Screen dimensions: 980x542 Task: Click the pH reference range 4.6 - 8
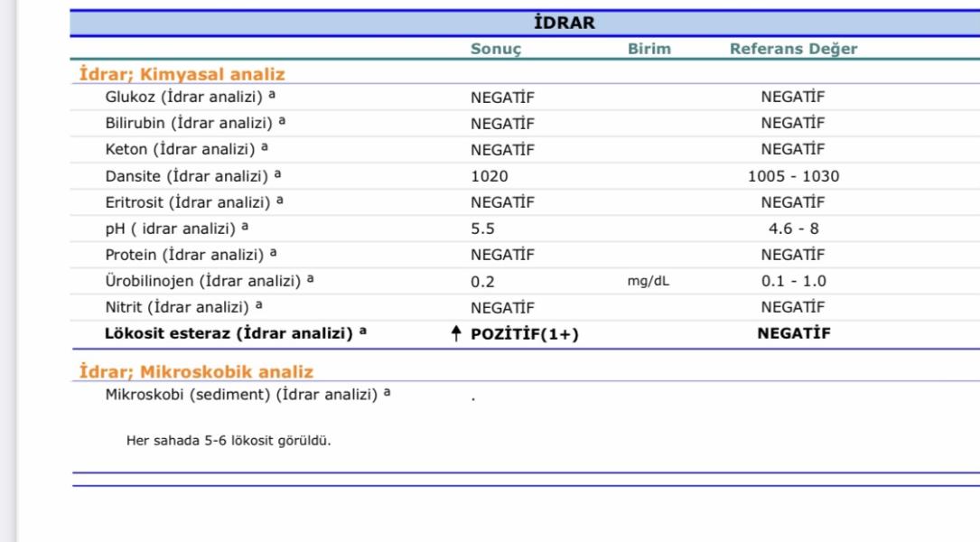793,229
